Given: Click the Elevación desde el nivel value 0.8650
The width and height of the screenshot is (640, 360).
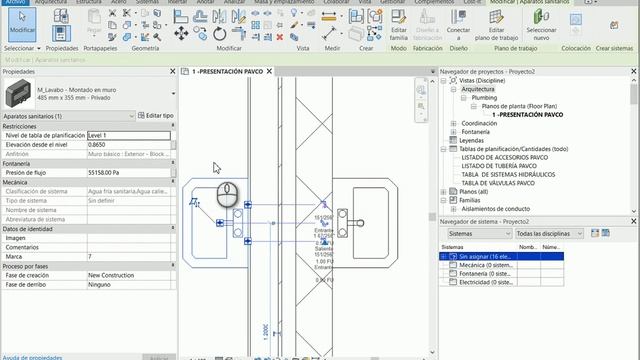Looking at the screenshot, I should 129,145.
